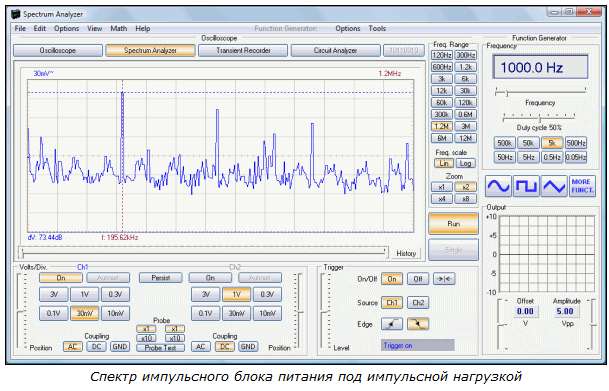This screenshot has width=609, height=391.
Task: Click the Spectrum Analyzer title bar icon
Action: pos(16,14)
